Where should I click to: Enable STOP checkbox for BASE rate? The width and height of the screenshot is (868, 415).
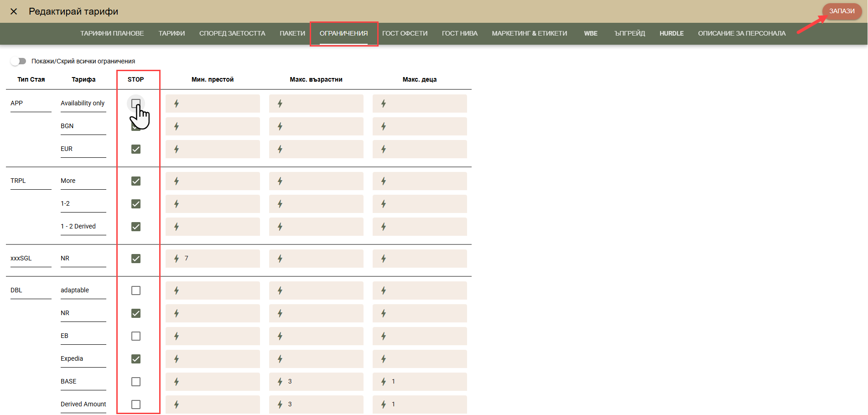[x=136, y=382]
